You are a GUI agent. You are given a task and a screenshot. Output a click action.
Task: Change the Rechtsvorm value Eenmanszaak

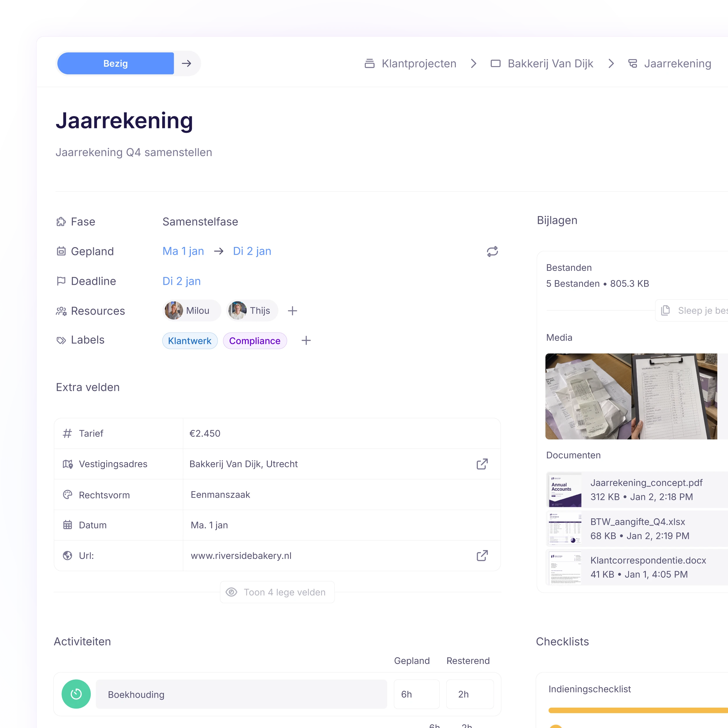pos(220,495)
